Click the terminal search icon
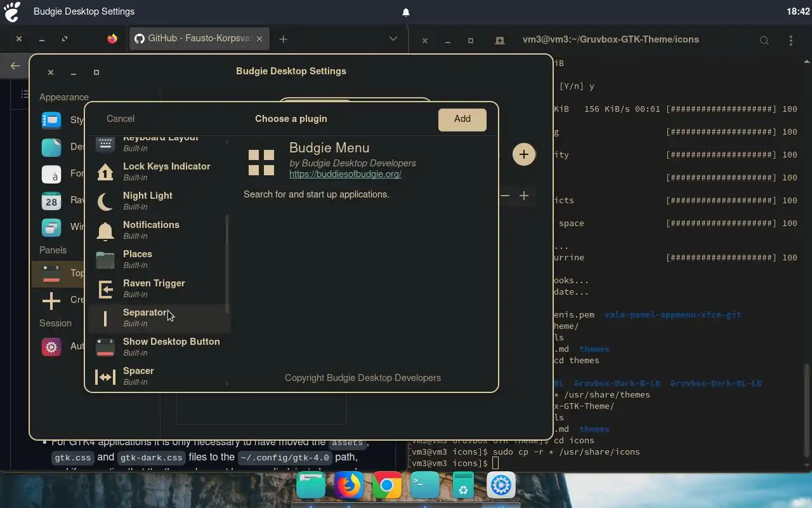Image resolution: width=812 pixels, height=508 pixels. pyautogui.click(x=764, y=40)
